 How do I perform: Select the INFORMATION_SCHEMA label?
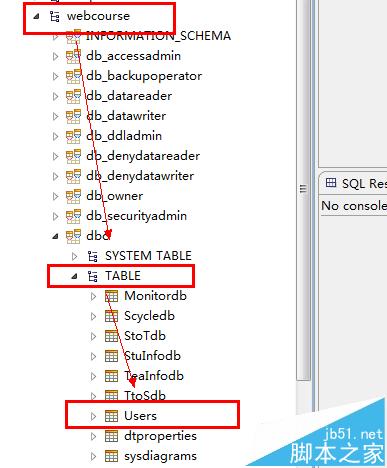click(158, 36)
